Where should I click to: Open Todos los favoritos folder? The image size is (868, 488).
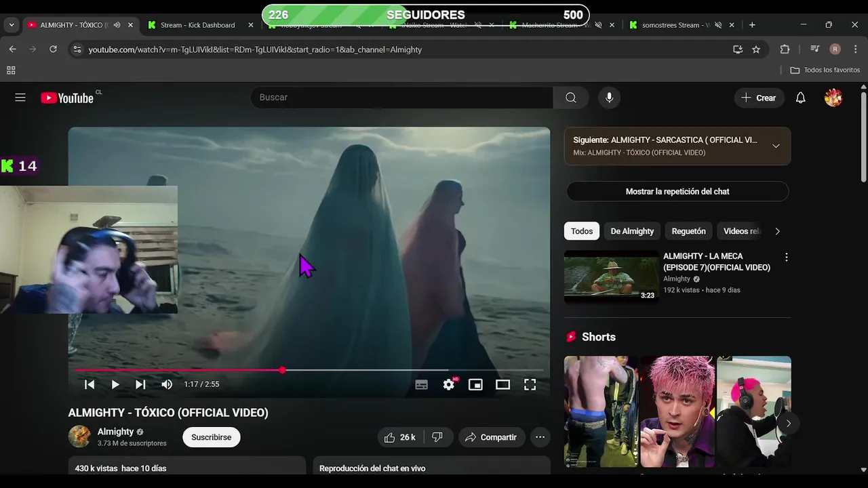point(825,70)
